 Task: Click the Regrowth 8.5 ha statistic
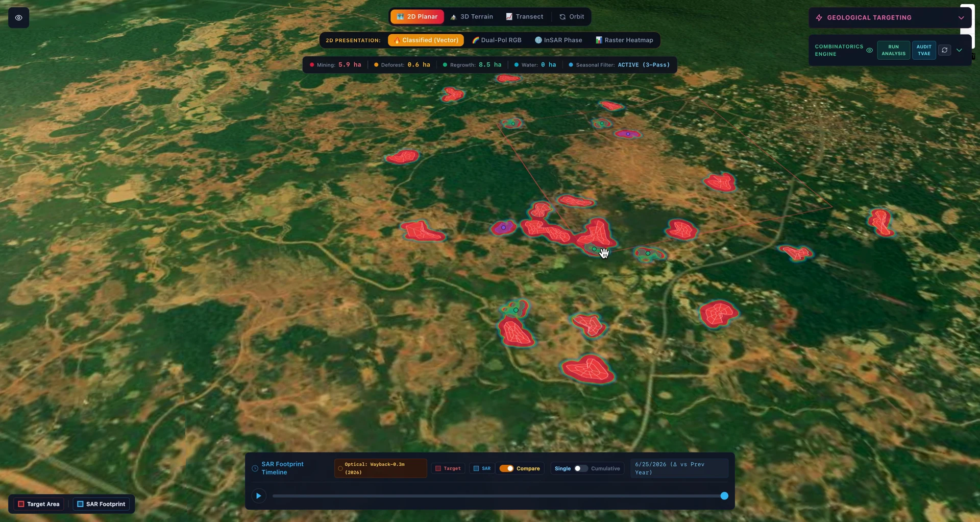pos(472,65)
